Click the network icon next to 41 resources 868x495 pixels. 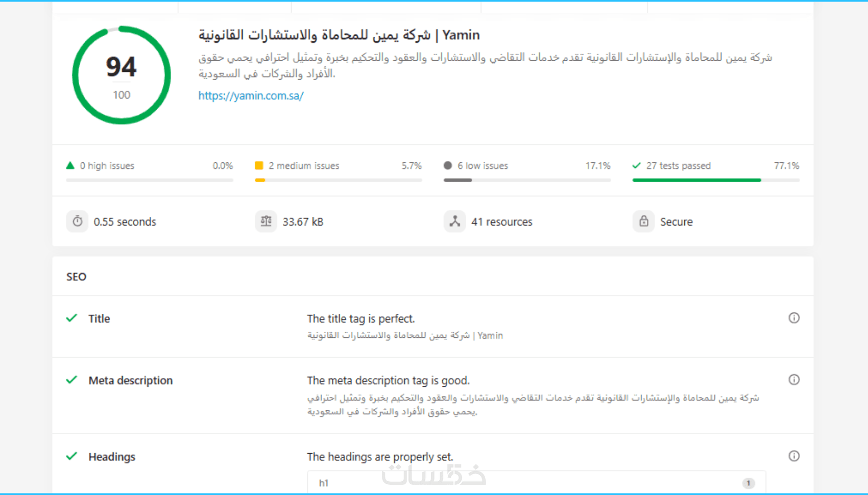[454, 221]
